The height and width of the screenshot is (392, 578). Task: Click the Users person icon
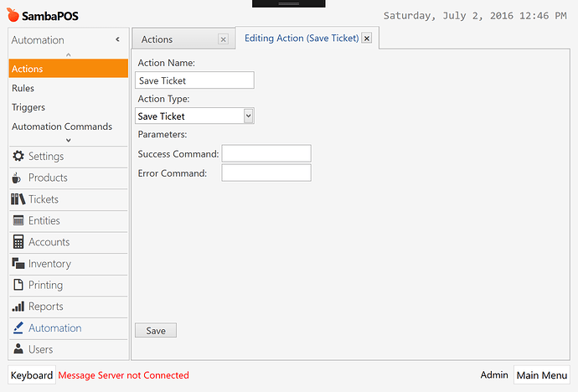pos(18,348)
